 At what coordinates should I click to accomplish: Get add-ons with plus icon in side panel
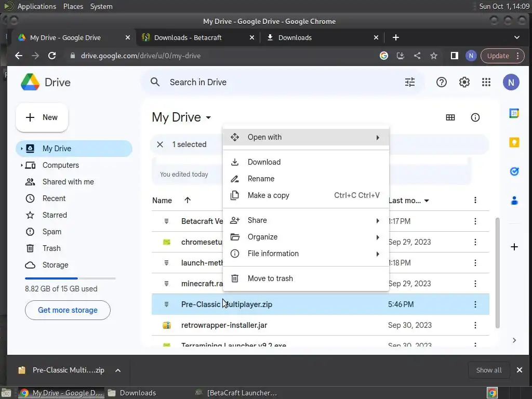[x=514, y=247]
